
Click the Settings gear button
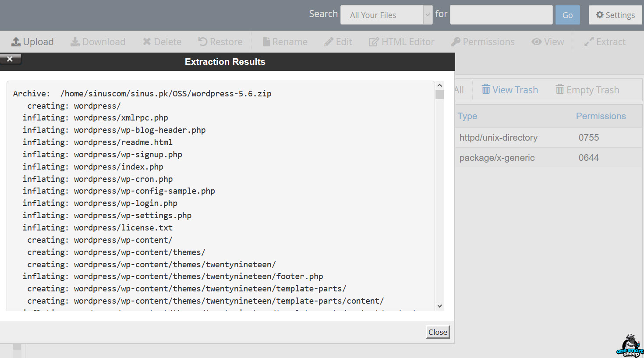tap(615, 15)
